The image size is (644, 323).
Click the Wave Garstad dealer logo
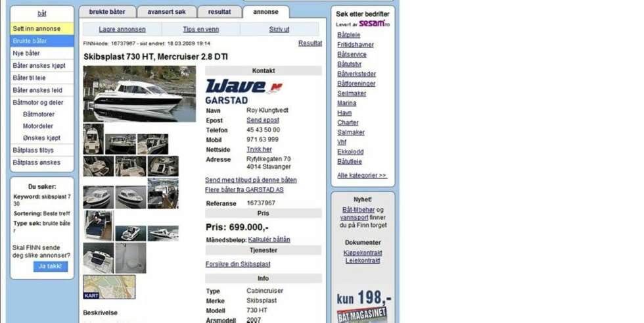tap(244, 91)
